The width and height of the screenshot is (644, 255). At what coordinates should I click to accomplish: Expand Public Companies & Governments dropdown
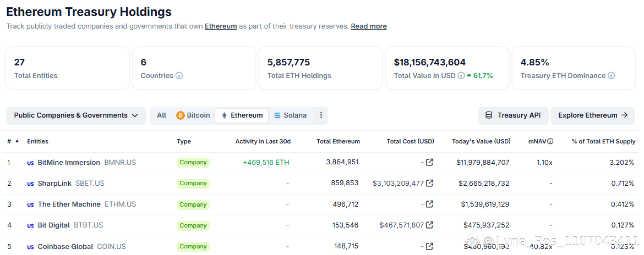pos(76,115)
